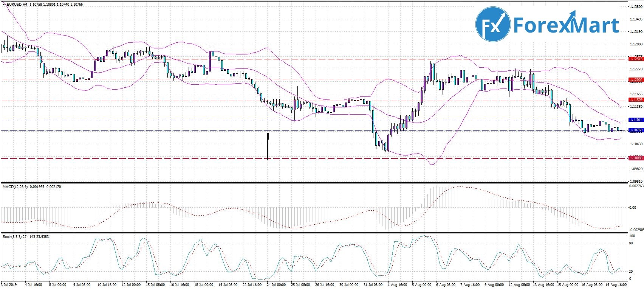Image resolution: width=644 pixels, height=289 pixels.
Task: Click the 1 Aug 16:00 date label
Action: click(397, 284)
